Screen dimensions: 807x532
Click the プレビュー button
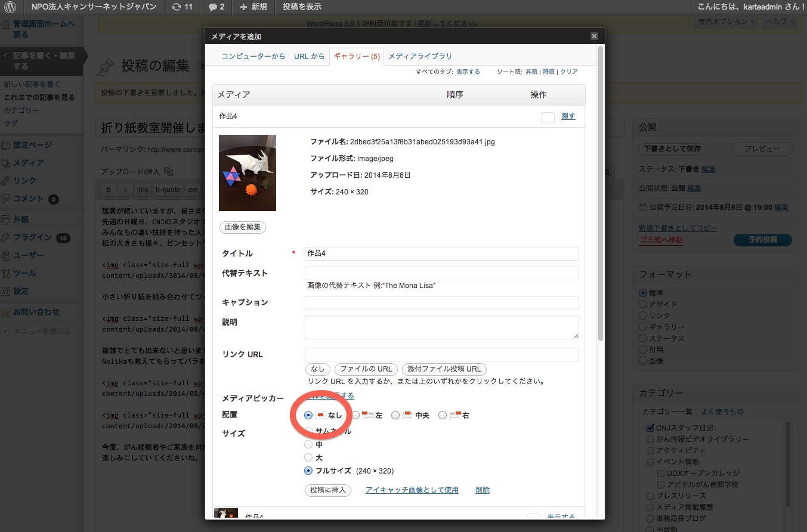762,149
